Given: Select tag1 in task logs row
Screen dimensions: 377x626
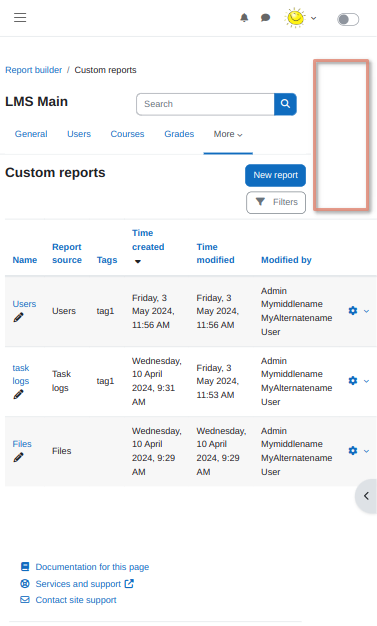Looking at the screenshot, I should tap(105, 381).
